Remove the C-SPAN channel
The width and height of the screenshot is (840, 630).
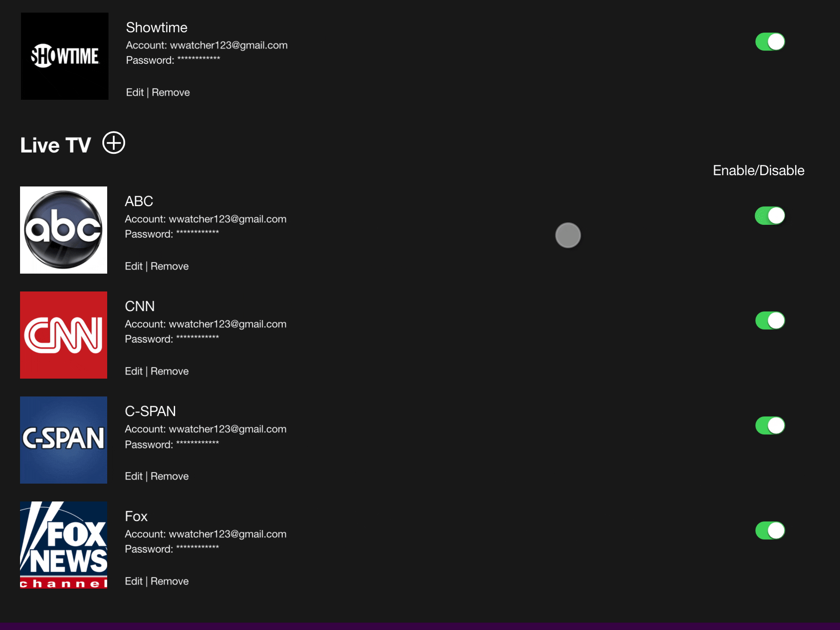click(x=169, y=476)
